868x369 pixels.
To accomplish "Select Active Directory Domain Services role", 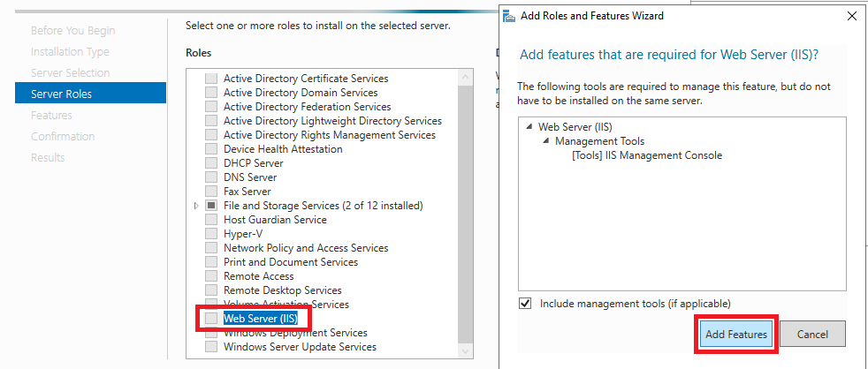I will (301, 93).
